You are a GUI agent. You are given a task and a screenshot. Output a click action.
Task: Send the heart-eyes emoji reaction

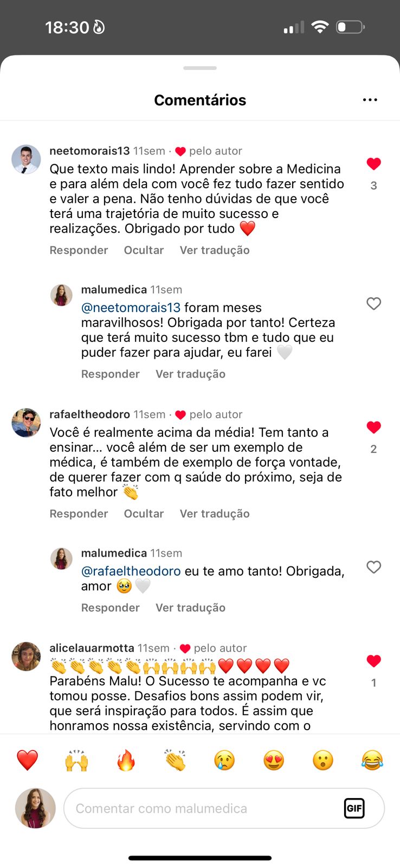(x=274, y=760)
